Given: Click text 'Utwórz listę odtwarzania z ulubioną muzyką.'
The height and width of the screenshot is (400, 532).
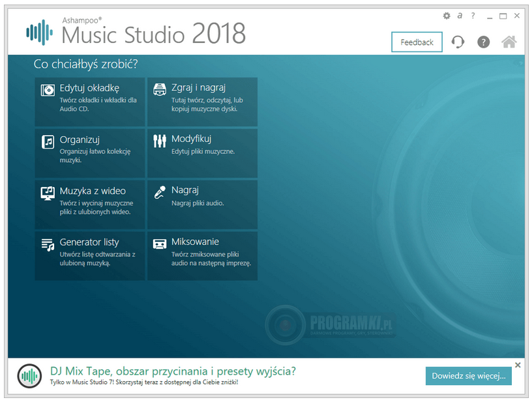Looking at the screenshot, I should click(97, 258).
